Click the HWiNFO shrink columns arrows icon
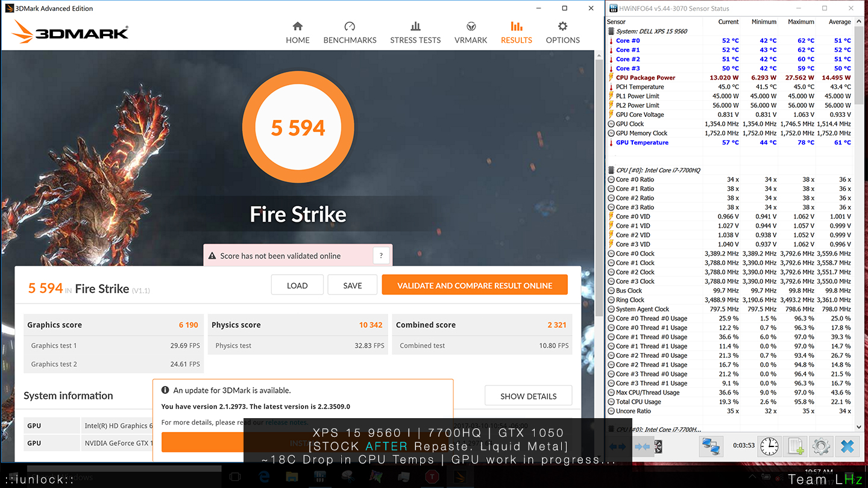This screenshot has height=488, width=868. [643, 446]
